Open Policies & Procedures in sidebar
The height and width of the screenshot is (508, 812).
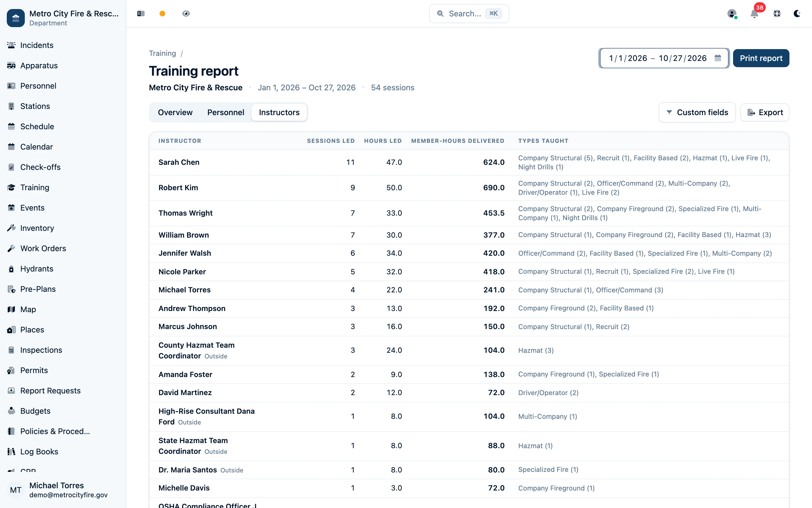63,432
